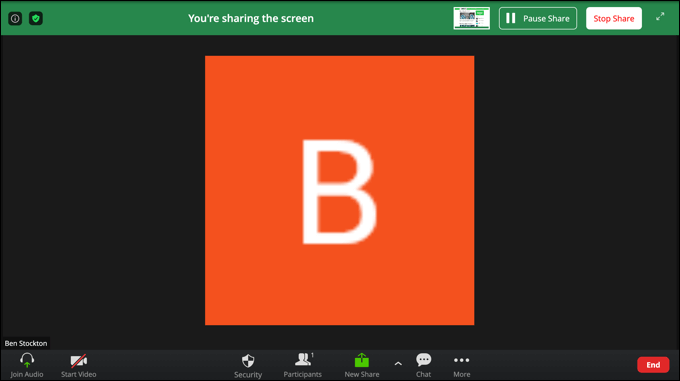
Task: Open the meeting information icon
Action: [15, 19]
